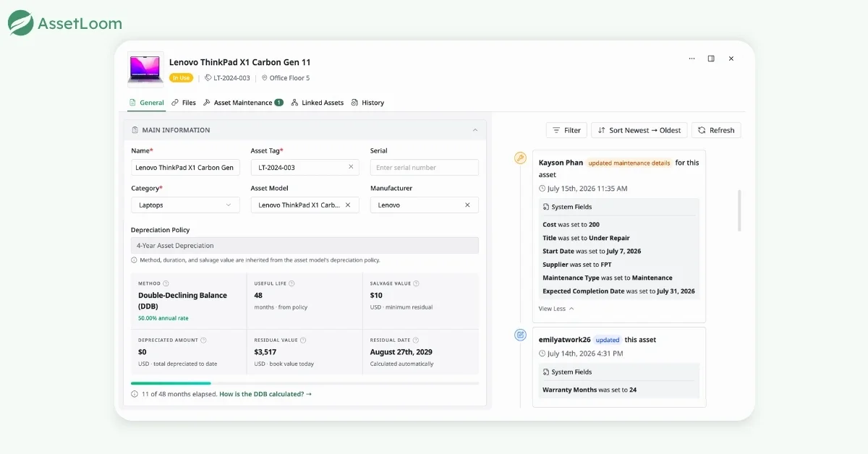Screen dimensions: 868x454
Task: Click the Kayson Phan user name
Action: coord(561,163)
